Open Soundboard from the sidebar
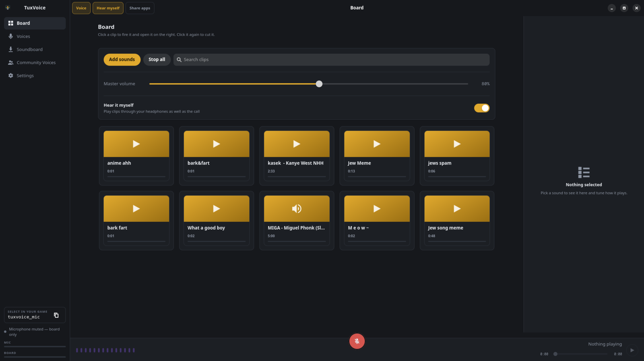Image resolution: width=644 pixels, height=361 pixels. coord(35,50)
